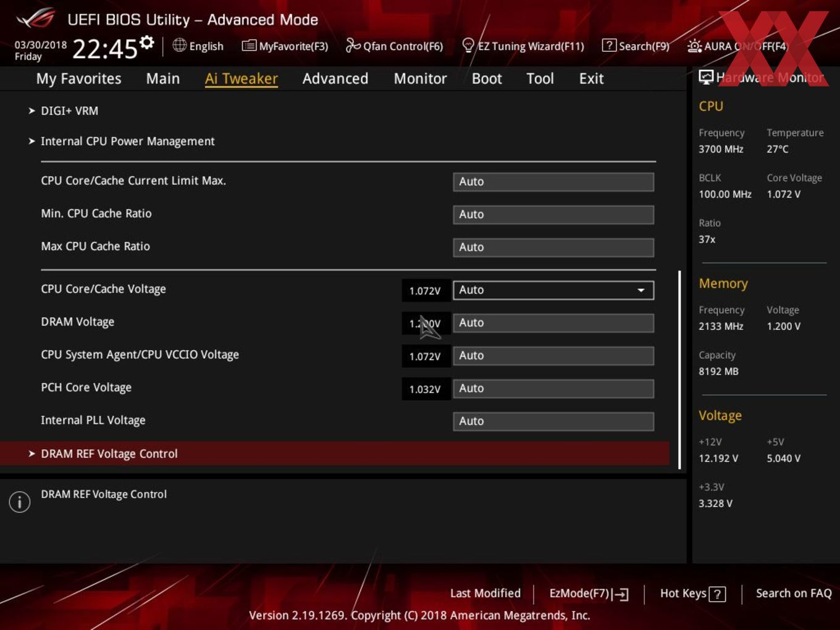
Task: Click the Hardware Monitor screen icon
Action: click(x=706, y=77)
